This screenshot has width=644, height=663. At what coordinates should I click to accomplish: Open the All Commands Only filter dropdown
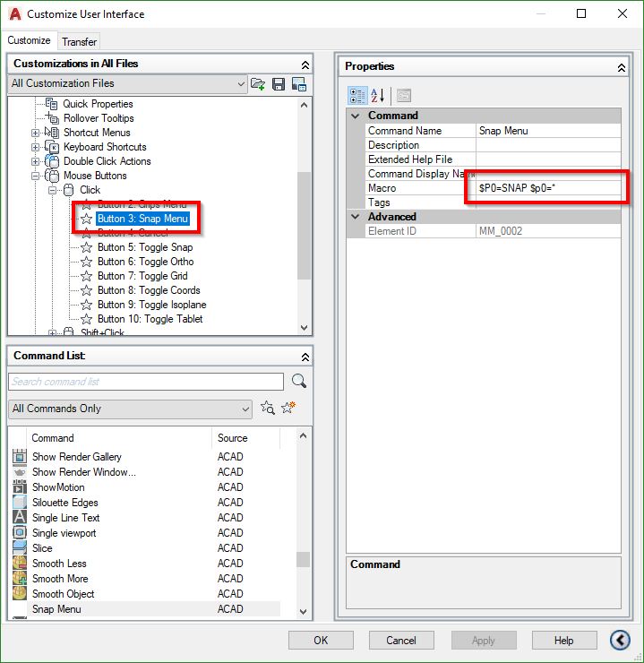coord(130,409)
